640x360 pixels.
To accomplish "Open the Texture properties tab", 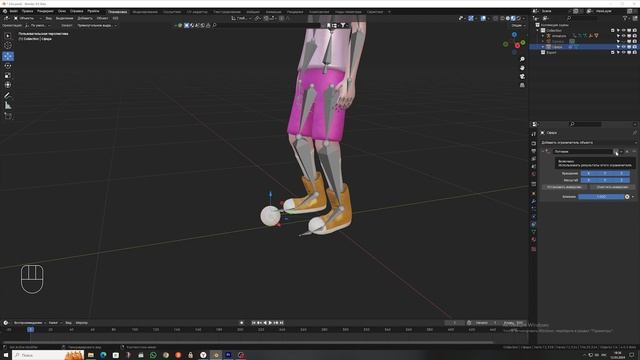I will pyautogui.click(x=533, y=249).
